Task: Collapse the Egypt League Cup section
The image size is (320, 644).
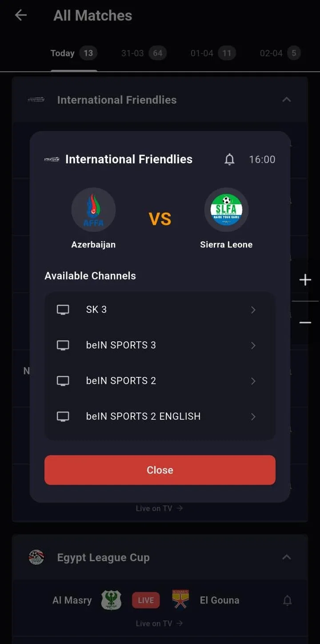Action: tap(287, 557)
